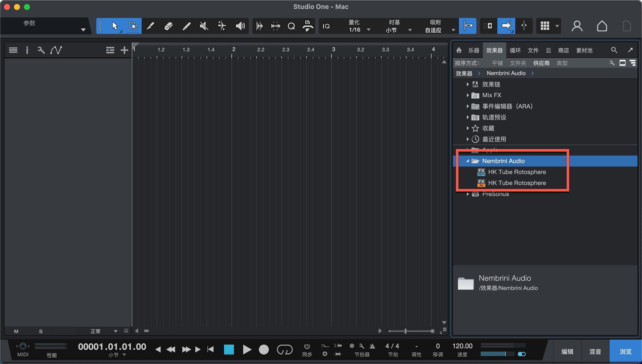The width and height of the screenshot is (642, 364).
Task: Open the 循环 (Loops) browser tab
Action: (x=515, y=50)
